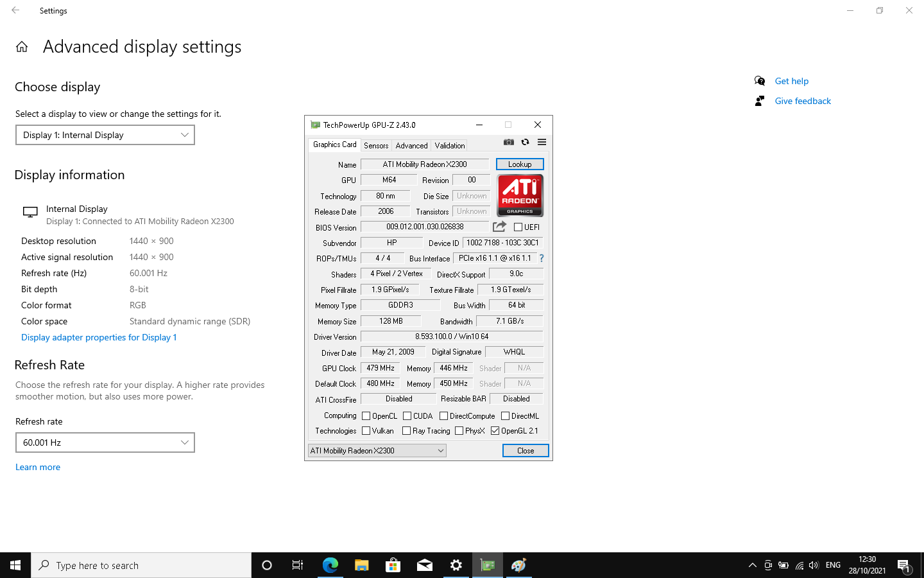This screenshot has height=578, width=924.
Task: Show hidden tray icons
Action: (753, 565)
